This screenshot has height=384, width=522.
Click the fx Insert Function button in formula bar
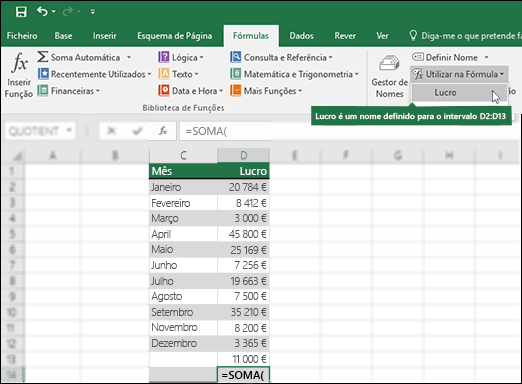[163, 131]
